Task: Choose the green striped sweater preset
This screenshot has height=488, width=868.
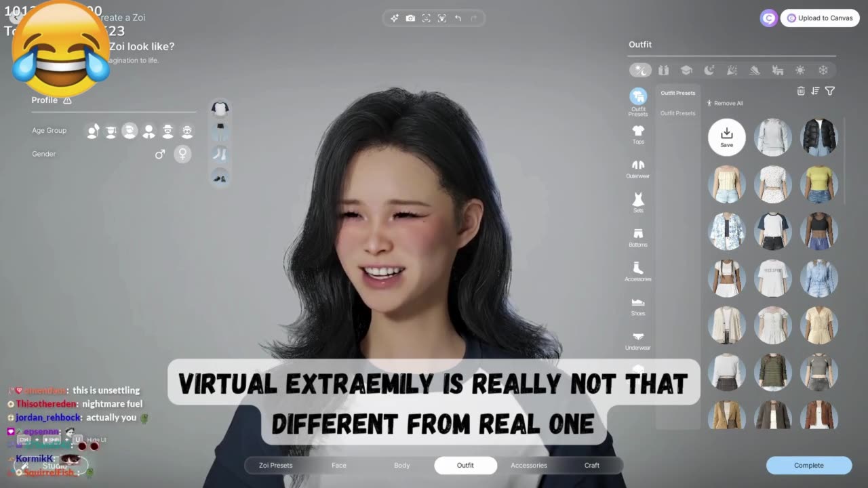Action: click(773, 372)
